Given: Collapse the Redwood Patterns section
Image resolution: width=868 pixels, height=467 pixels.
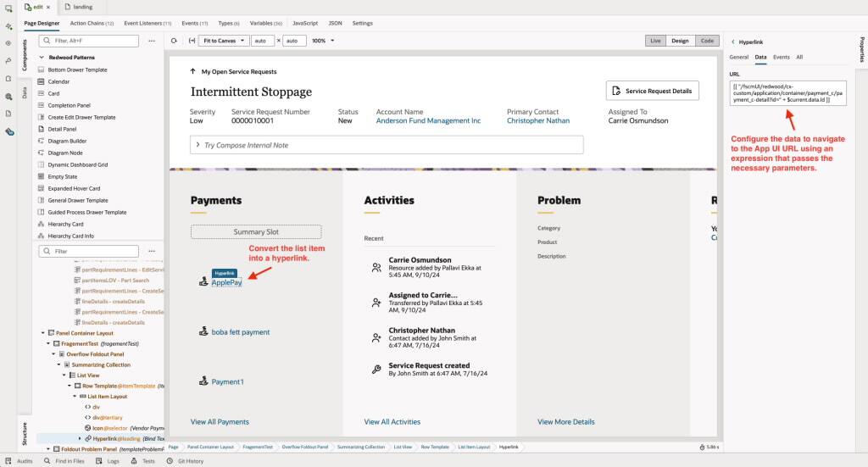Looking at the screenshot, I should [42, 57].
